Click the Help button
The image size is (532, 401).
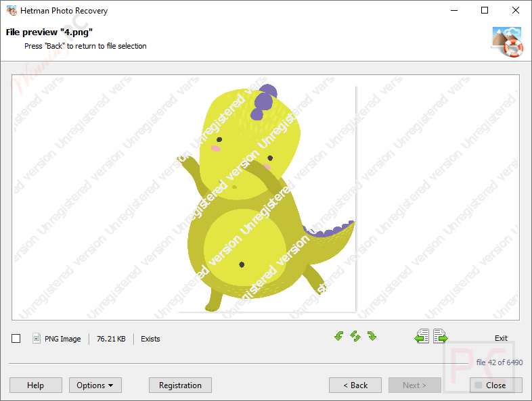(36, 385)
